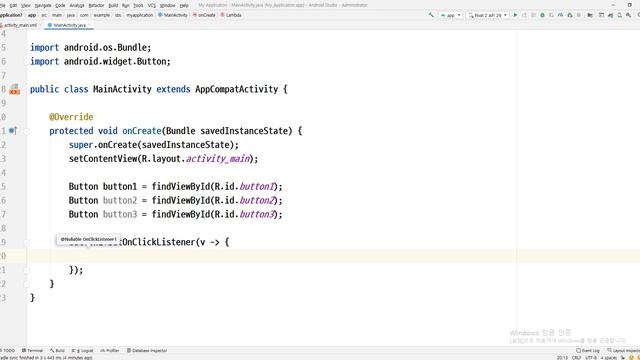
Task: Close the MainActivity.java tab
Action: pyautogui.click(x=90, y=25)
